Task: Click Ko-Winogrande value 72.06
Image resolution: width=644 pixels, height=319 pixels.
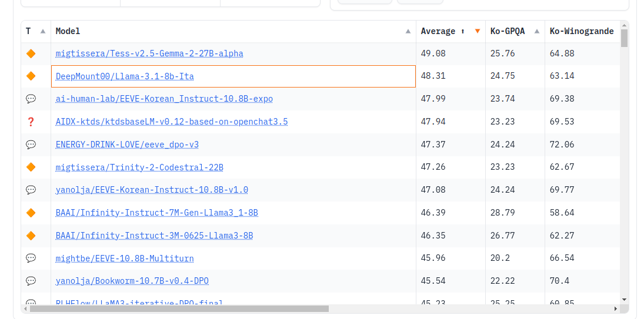Action: point(562,145)
